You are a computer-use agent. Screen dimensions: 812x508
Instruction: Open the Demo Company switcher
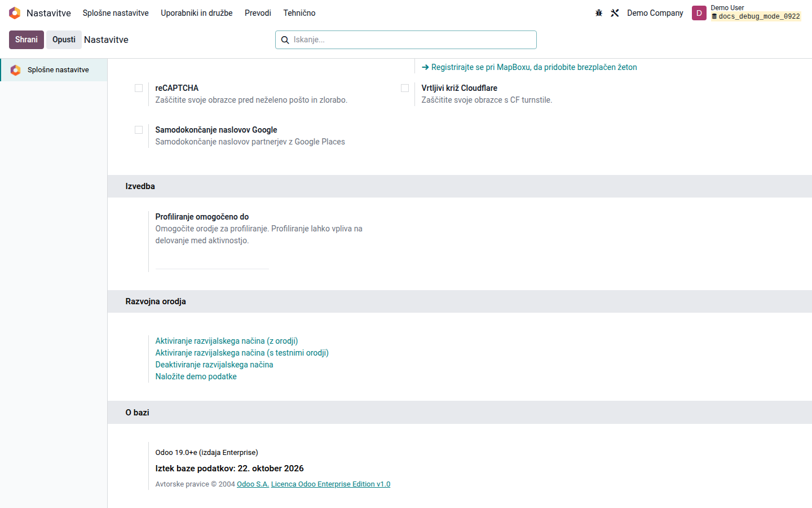[655, 13]
